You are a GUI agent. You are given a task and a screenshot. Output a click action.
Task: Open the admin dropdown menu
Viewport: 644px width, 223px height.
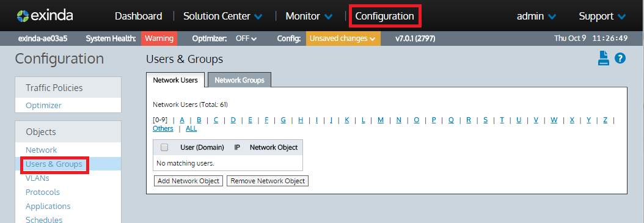point(536,16)
